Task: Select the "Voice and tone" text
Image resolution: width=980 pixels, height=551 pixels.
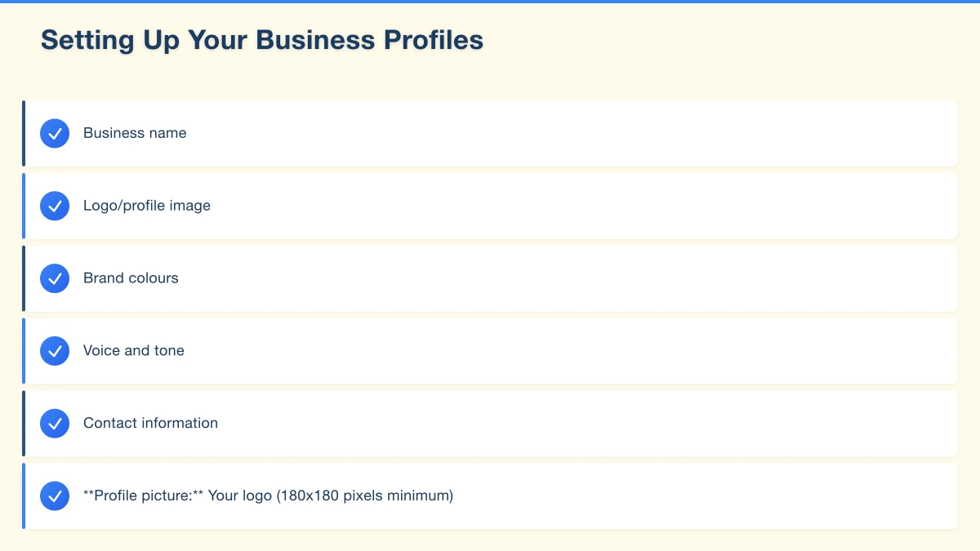Action: [x=134, y=351]
